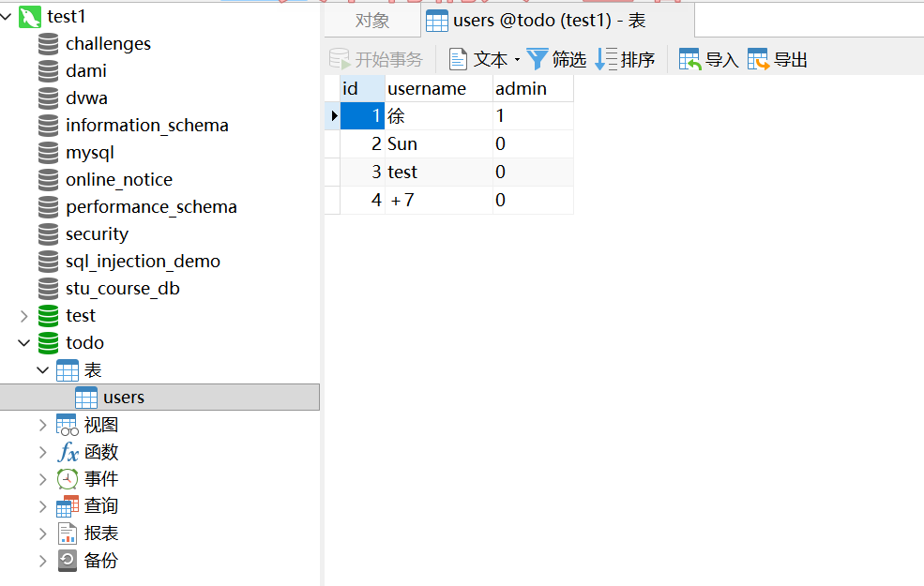
Task: Click the sql_injection_demo database icon
Action: coord(49,262)
